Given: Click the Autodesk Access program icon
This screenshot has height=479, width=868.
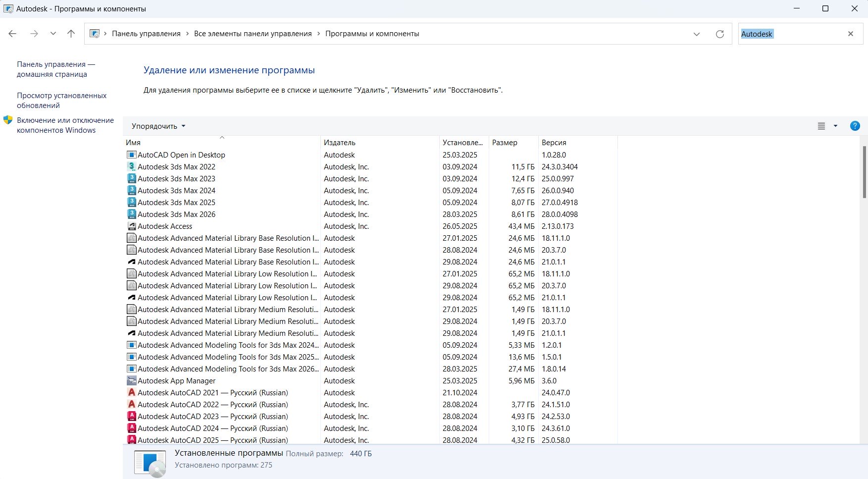Looking at the screenshot, I should 132,226.
